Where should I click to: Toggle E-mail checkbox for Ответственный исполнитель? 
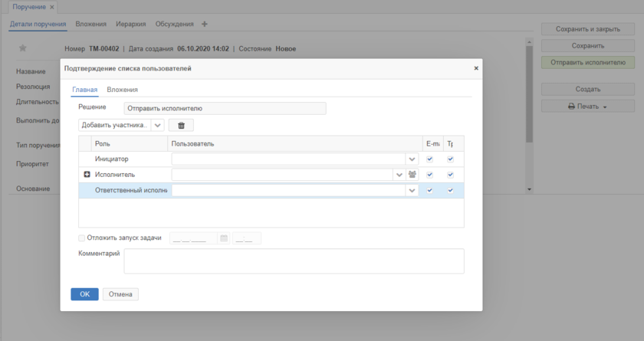click(x=429, y=190)
